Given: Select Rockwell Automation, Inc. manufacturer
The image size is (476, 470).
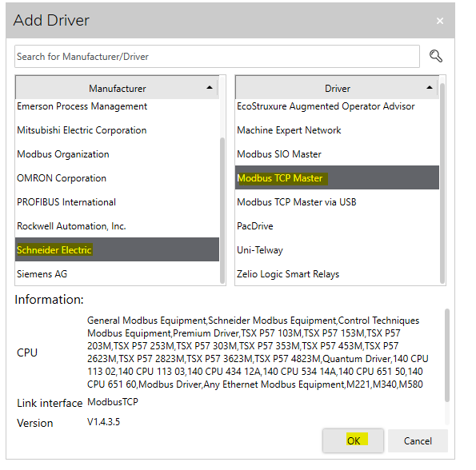Looking at the screenshot, I should [x=117, y=226].
